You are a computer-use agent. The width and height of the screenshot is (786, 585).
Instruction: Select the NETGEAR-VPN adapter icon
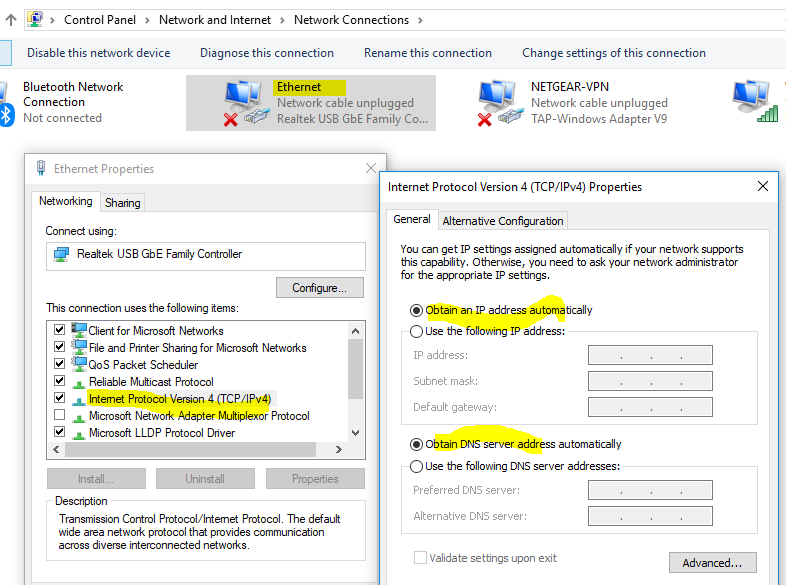click(x=501, y=103)
